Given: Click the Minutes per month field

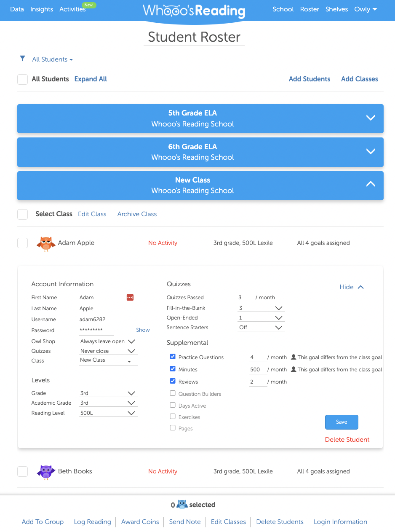Looking at the screenshot, I should [258, 370].
